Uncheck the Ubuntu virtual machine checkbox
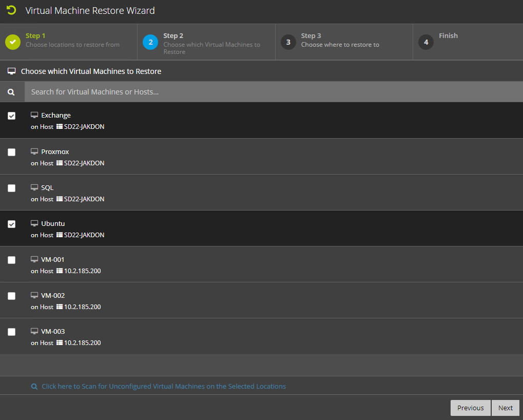Viewport: 523px width, 420px height. (11, 224)
